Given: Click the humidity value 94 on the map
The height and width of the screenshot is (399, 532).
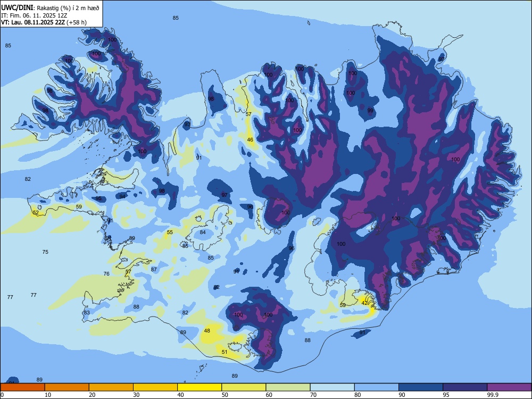Looking at the screenshot, I should [x=122, y=196].
